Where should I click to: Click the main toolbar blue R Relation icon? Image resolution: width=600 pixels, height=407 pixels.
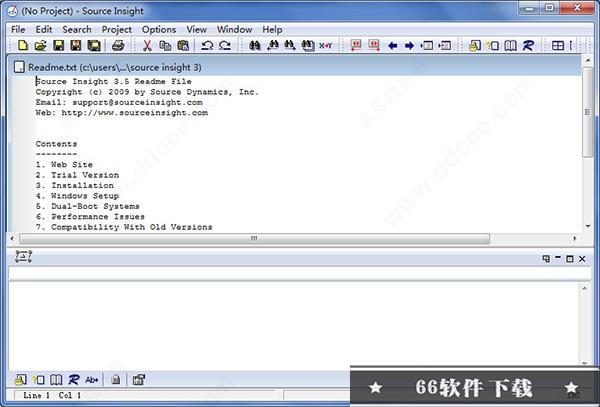[528, 46]
